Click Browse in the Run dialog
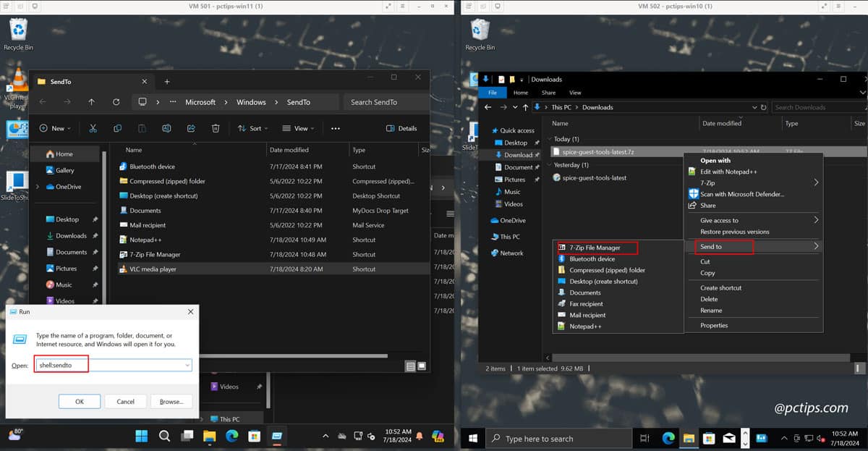 coord(171,400)
